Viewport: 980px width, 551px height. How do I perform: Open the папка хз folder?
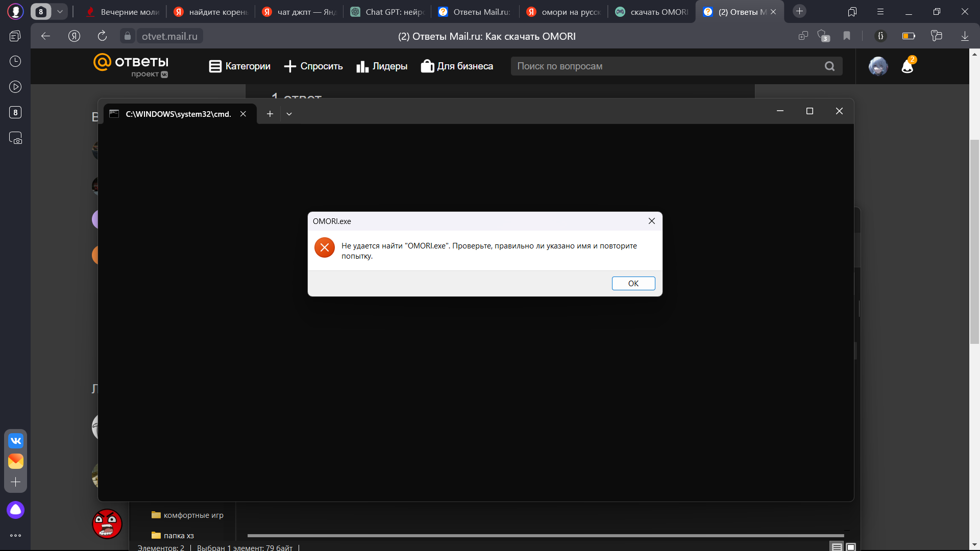coord(173,536)
